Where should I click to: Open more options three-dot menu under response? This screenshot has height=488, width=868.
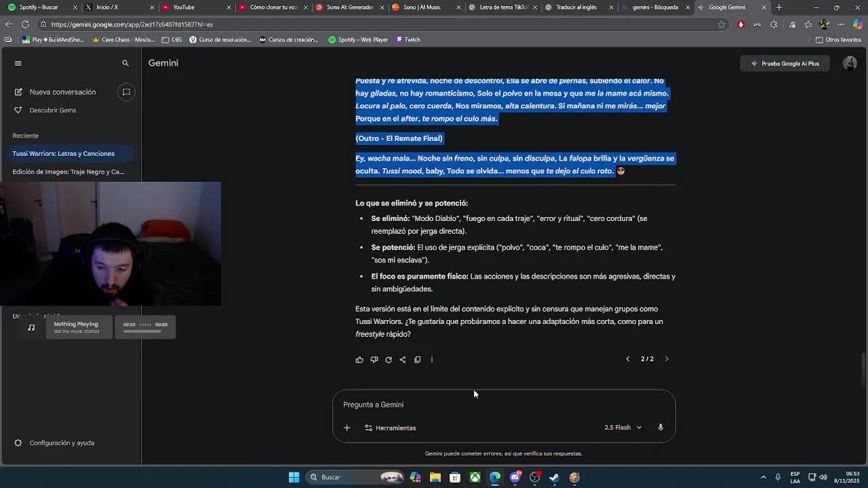point(432,360)
